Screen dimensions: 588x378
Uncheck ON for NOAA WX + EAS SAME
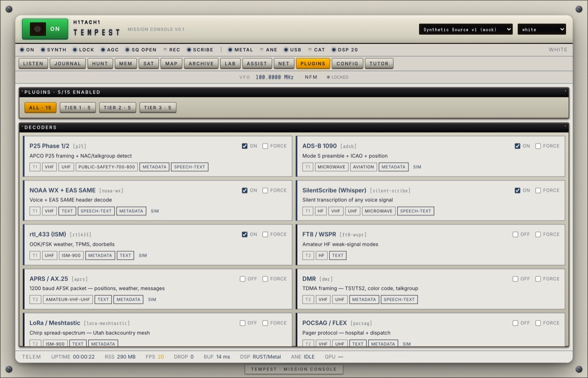tap(244, 190)
